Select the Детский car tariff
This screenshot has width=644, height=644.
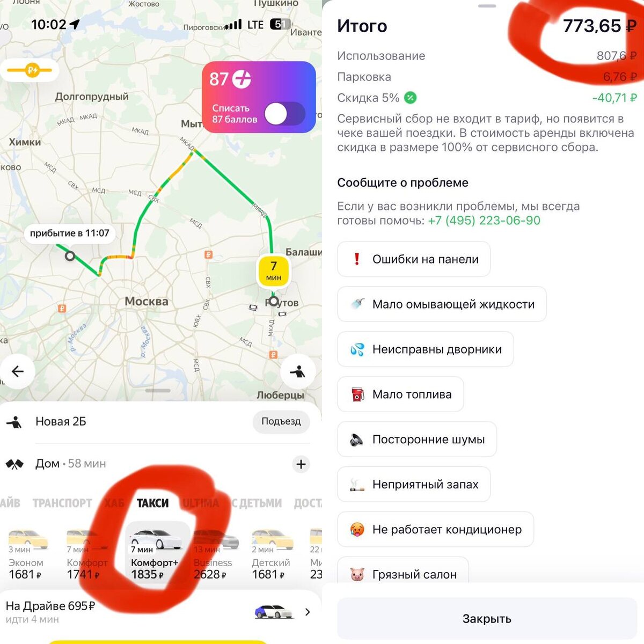point(272,555)
